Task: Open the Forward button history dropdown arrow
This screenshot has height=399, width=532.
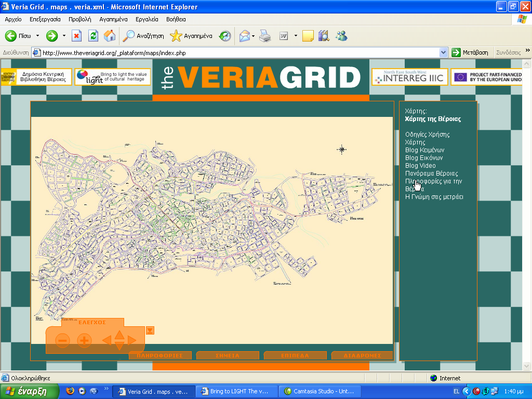Action: (x=64, y=36)
